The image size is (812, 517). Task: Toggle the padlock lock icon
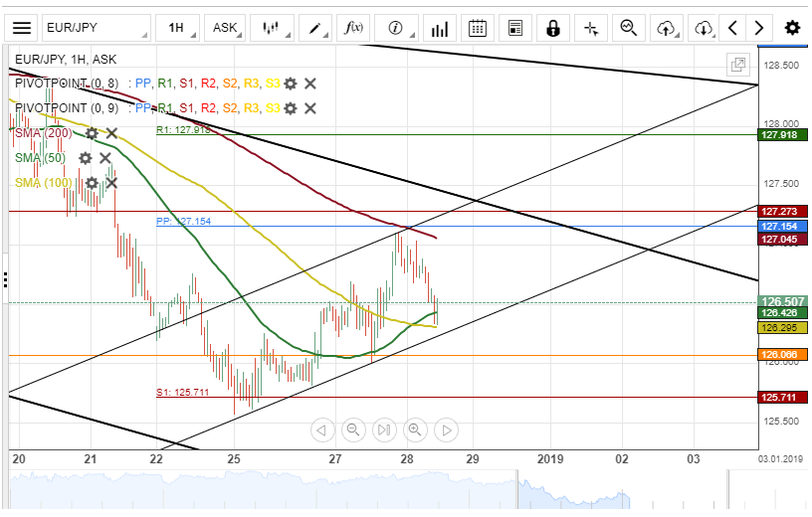pyautogui.click(x=553, y=28)
